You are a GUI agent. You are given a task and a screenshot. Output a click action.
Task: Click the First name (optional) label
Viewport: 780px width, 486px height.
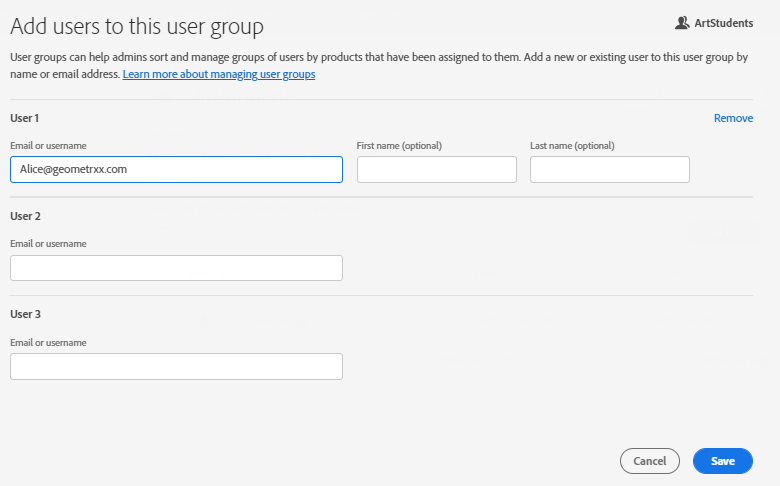399,146
